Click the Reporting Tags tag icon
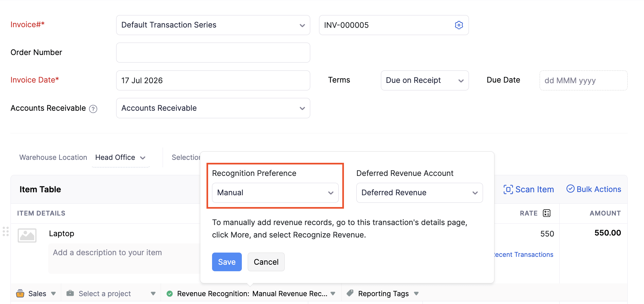 tap(350, 293)
